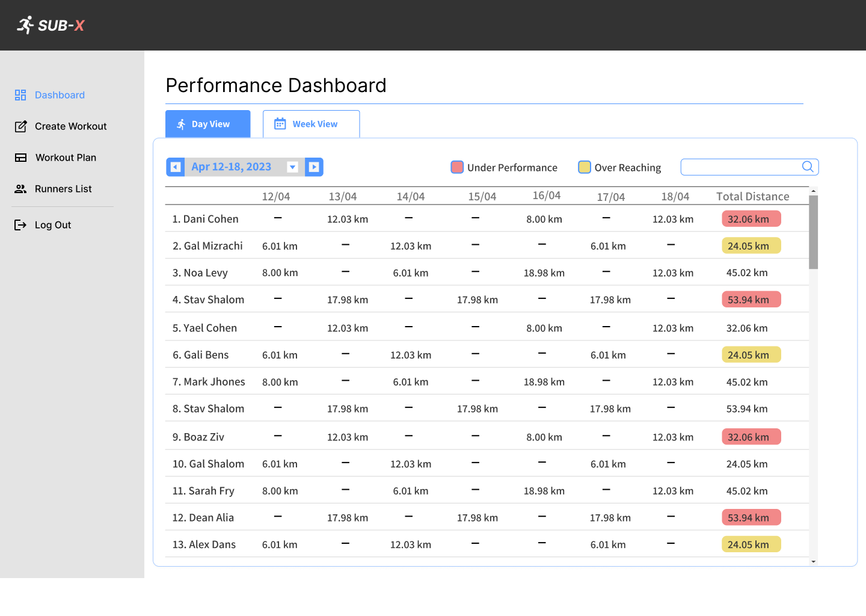Click the SUB-X runner logo
866x616 pixels.
[x=25, y=25]
